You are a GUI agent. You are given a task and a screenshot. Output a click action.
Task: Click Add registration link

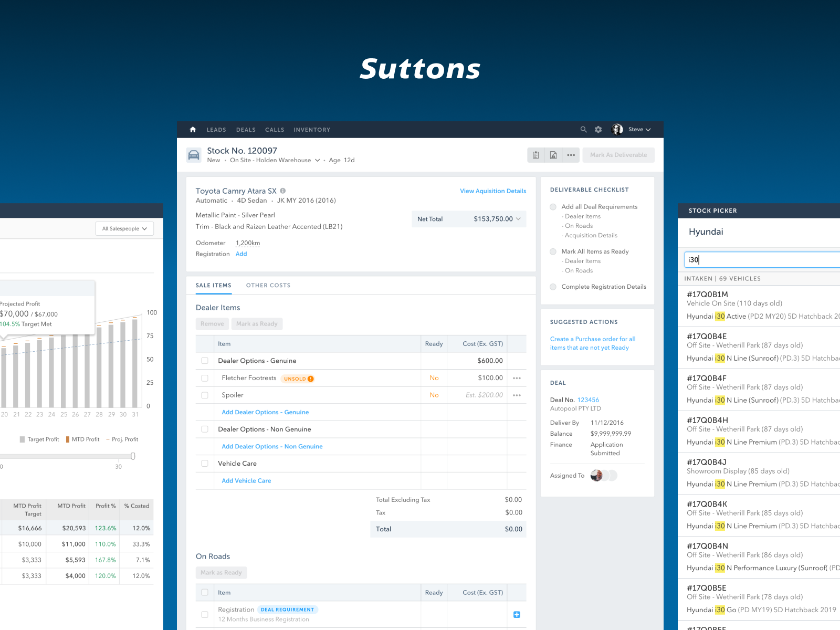241,254
